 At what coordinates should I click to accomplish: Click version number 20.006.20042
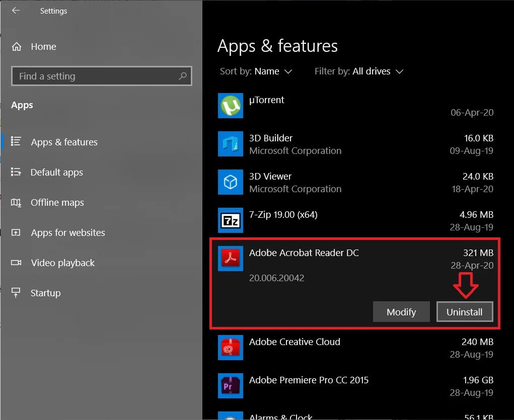pyautogui.click(x=277, y=278)
